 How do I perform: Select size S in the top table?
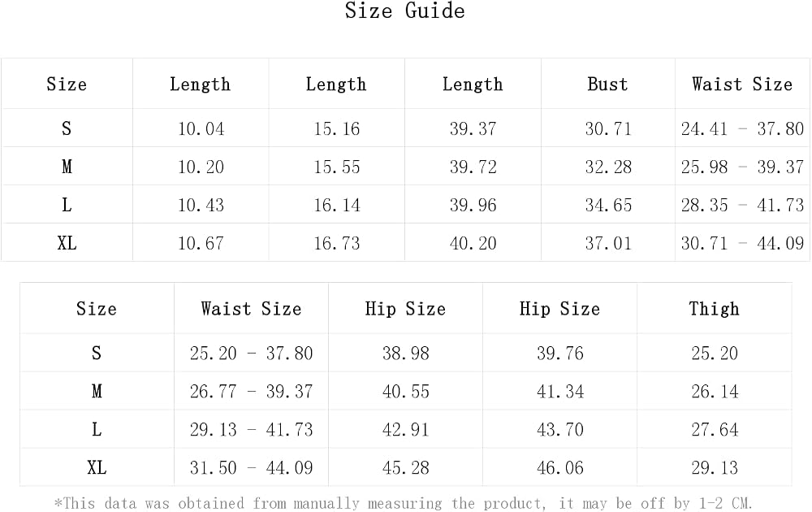point(67,128)
